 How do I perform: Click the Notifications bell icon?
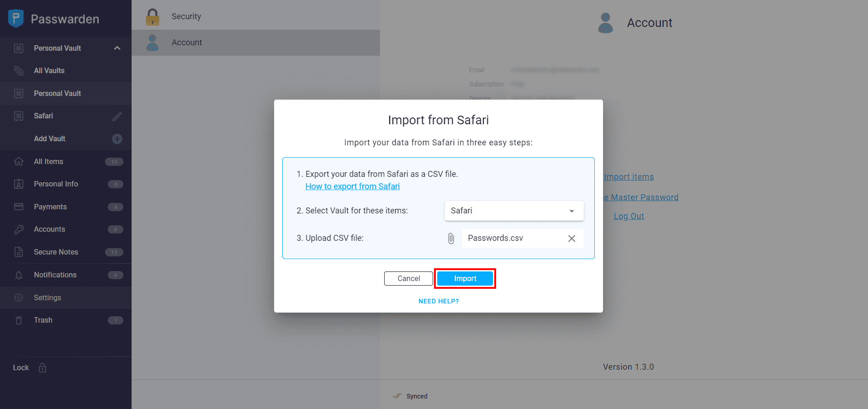[x=19, y=275]
